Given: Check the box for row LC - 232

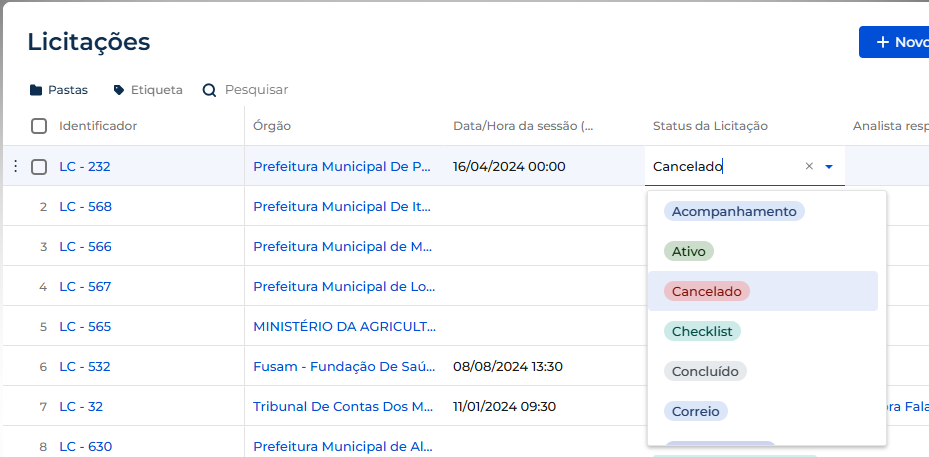Looking at the screenshot, I should click(x=39, y=167).
